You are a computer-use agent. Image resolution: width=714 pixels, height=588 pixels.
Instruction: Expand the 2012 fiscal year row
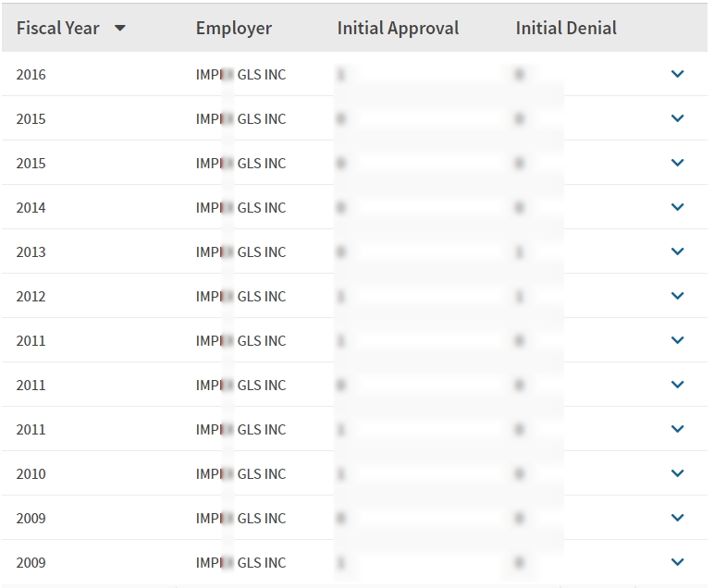pos(677,296)
